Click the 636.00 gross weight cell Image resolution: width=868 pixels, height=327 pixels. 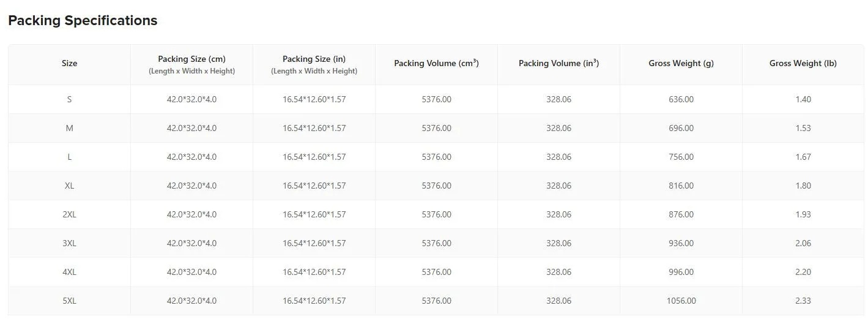[681, 99]
